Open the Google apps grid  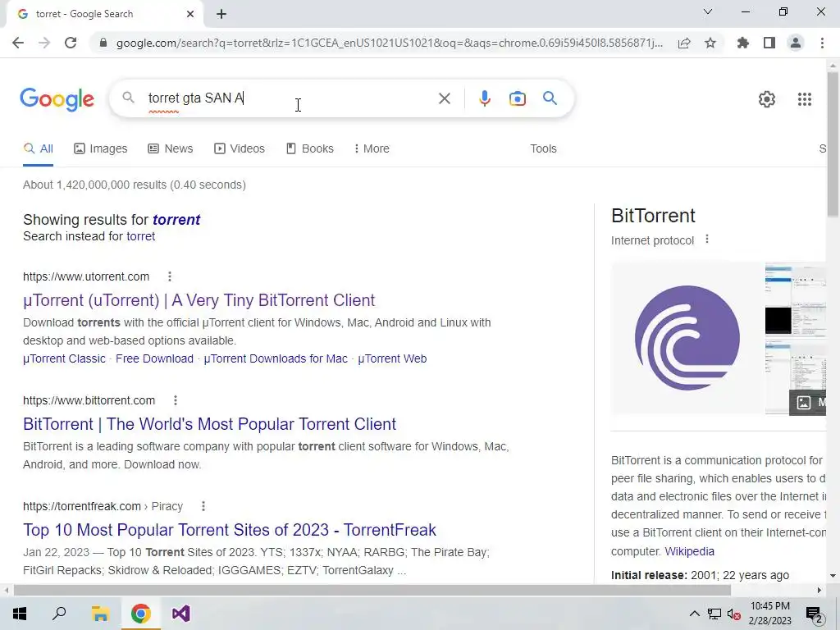[x=804, y=99]
